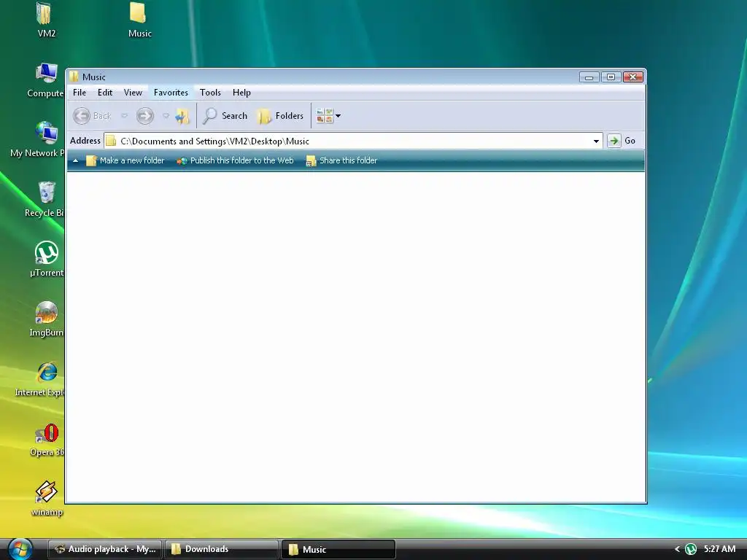Click the µTorrent system tray icon

coord(691,549)
